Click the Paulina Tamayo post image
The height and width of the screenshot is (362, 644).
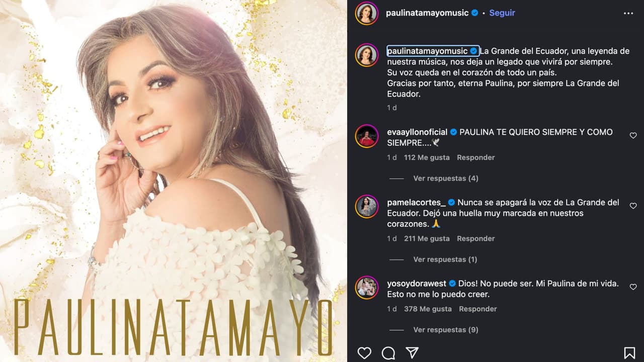174,181
